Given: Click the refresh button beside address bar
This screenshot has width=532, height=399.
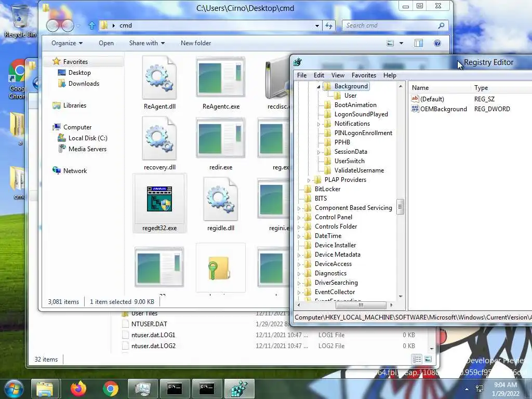Looking at the screenshot, I should (329, 25).
